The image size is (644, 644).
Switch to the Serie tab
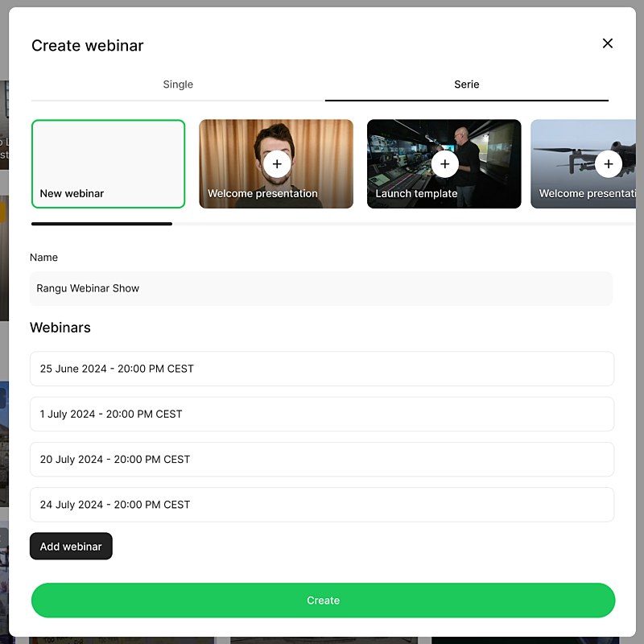(x=467, y=85)
